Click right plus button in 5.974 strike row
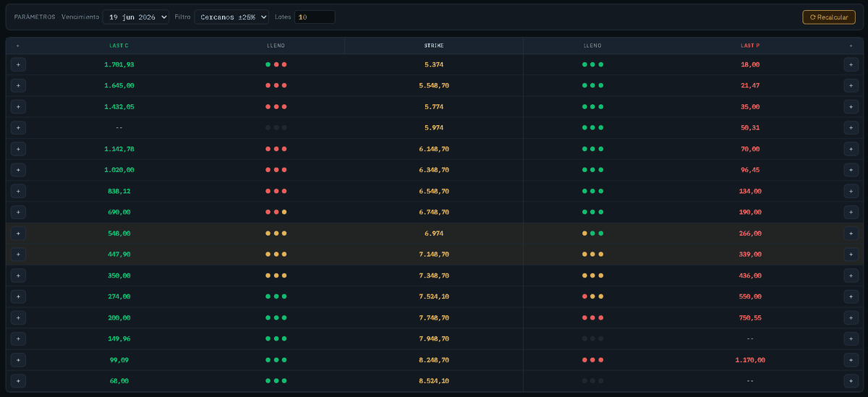 [x=850, y=127]
